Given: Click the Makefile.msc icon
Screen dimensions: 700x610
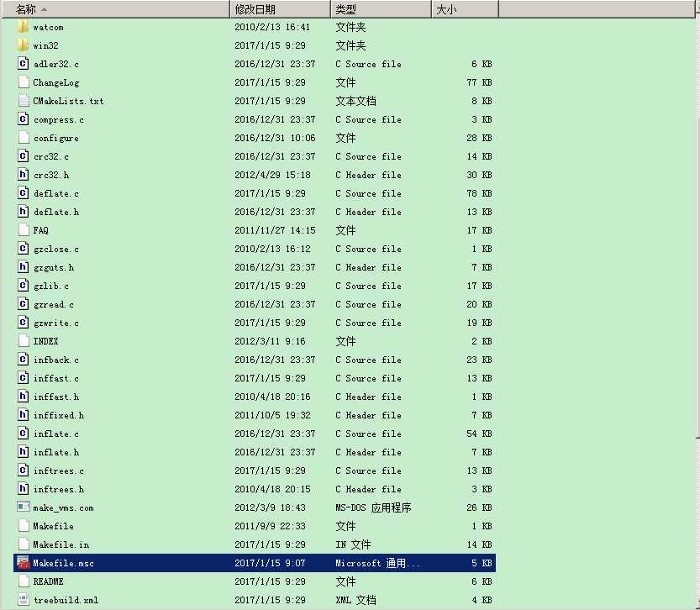Looking at the screenshot, I should [24, 563].
